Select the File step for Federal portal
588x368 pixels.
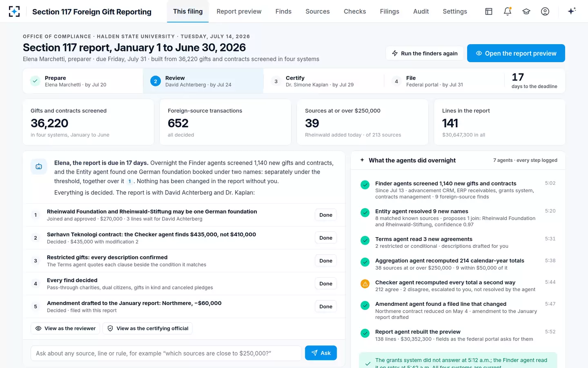point(444,81)
